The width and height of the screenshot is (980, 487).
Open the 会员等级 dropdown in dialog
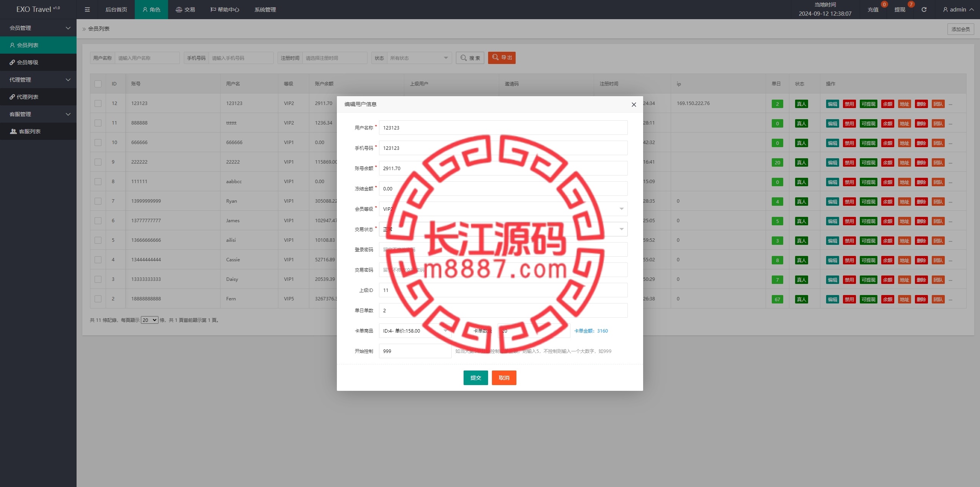coord(503,209)
